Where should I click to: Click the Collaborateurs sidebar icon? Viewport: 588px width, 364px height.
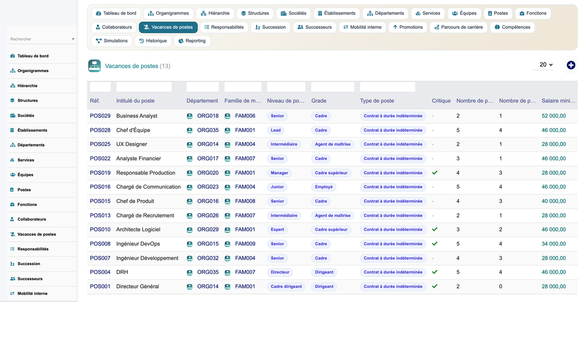(13, 219)
